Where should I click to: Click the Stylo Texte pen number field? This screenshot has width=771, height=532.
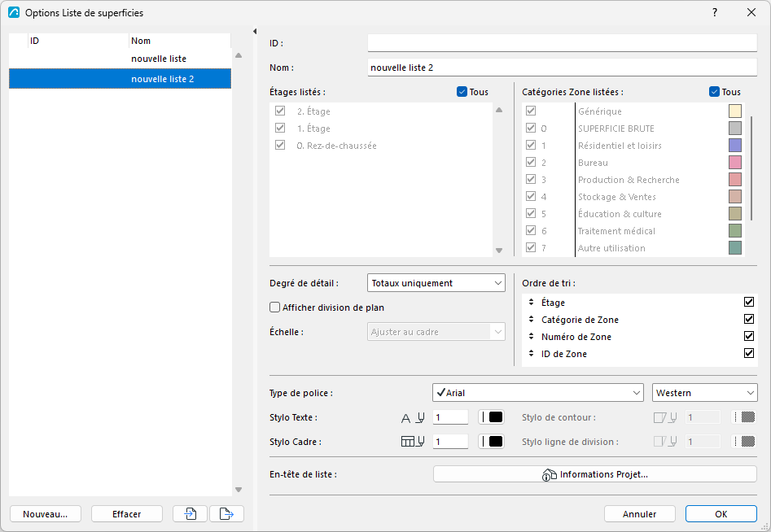point(450,417)
